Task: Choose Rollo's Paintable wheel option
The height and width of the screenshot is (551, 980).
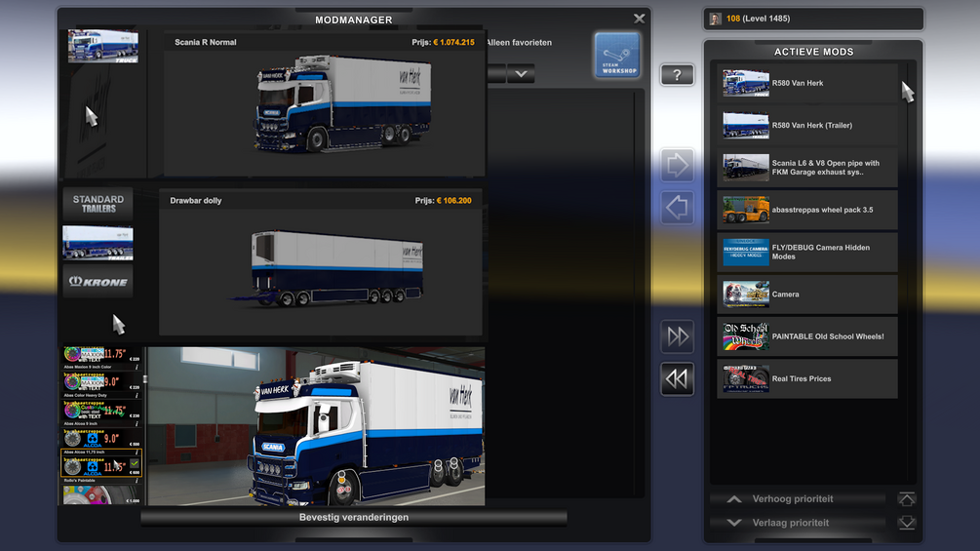Action: coord(101,494)
